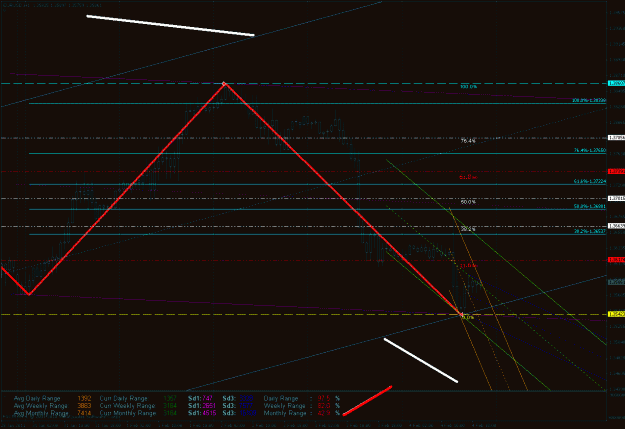Click the Curr Weekly Range label

pos(127,406)
